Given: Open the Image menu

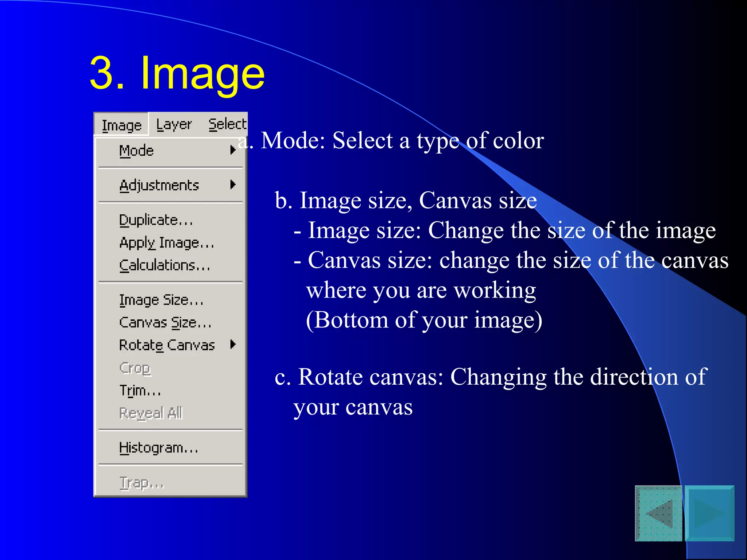Looking at the screenshot, I should (121, 125).
